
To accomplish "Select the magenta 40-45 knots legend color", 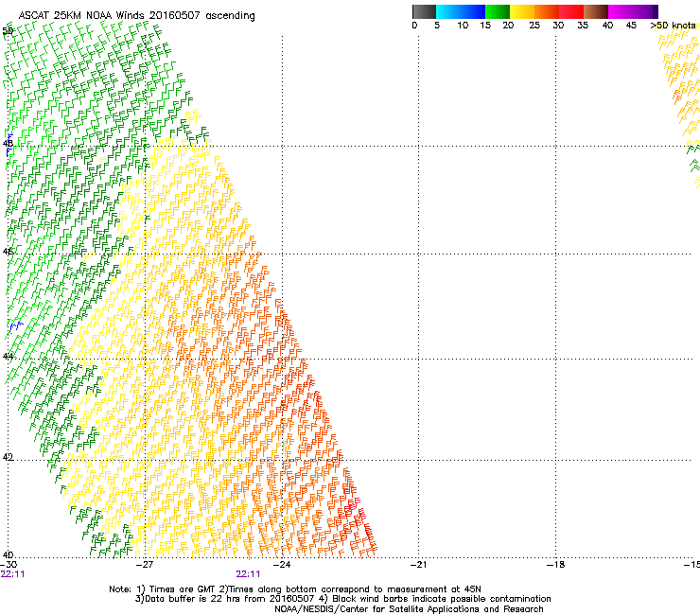I will click(x=621, y=11).
